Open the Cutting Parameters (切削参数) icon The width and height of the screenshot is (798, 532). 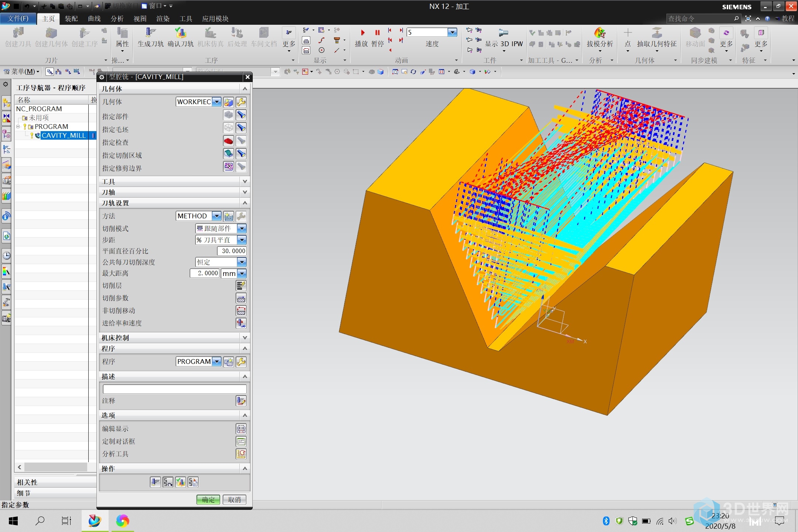[241, 298]
